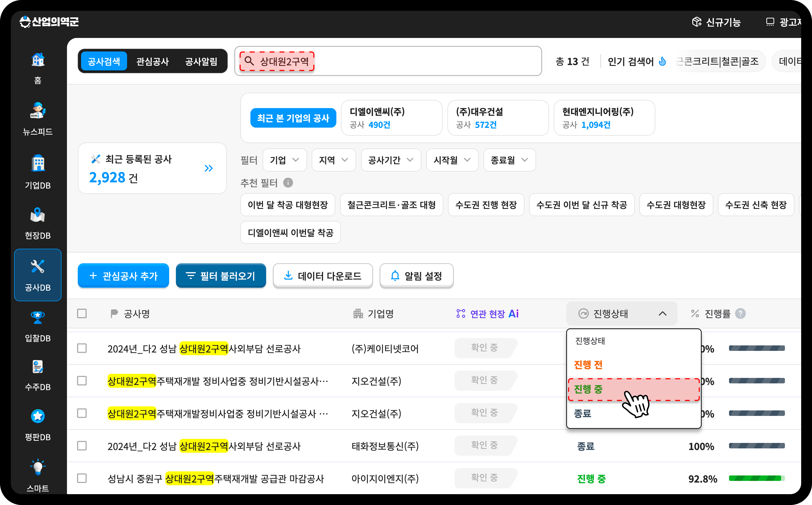Click the search magnifier icon
812x505 pixels.
coord(249,61)
